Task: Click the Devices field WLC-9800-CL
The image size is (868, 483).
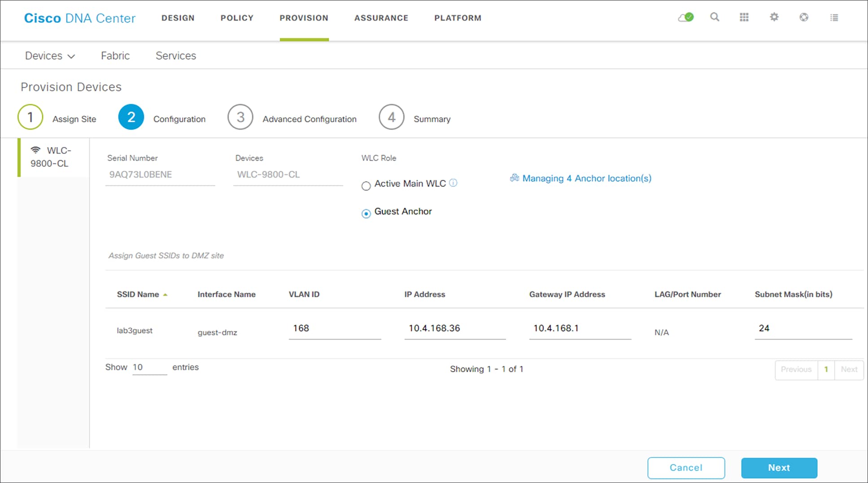Action: 288,175
